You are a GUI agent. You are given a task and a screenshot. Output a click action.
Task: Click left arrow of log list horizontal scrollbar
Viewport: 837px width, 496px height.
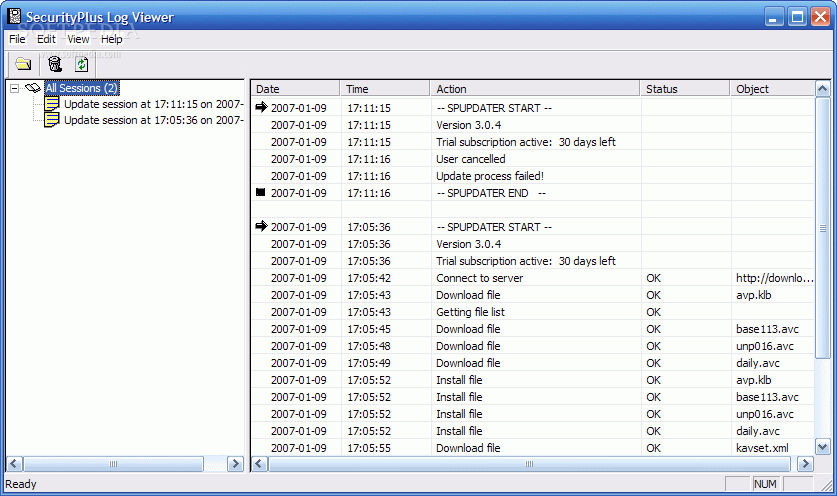(259, 464)
